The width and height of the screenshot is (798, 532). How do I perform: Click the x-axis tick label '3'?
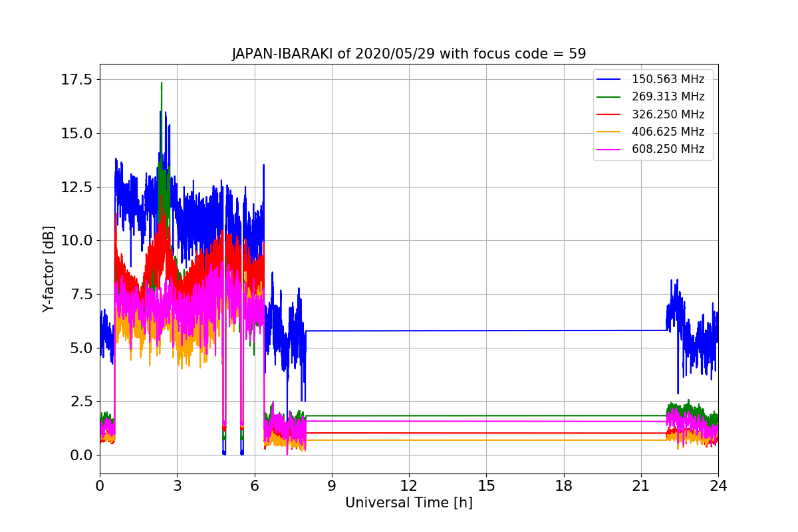(x=177, y=485)
